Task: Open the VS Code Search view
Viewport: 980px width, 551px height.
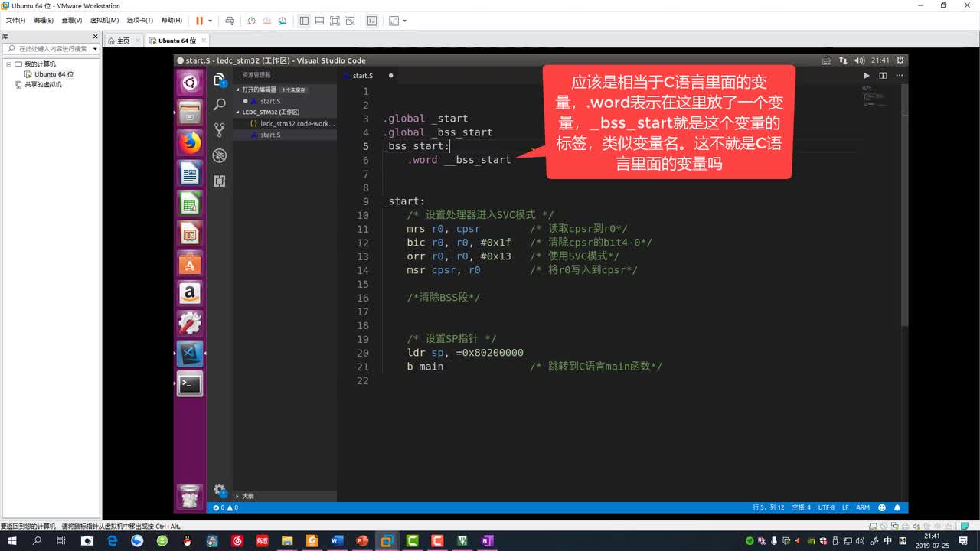Action: pyautogui.click(x=220, y=105)
